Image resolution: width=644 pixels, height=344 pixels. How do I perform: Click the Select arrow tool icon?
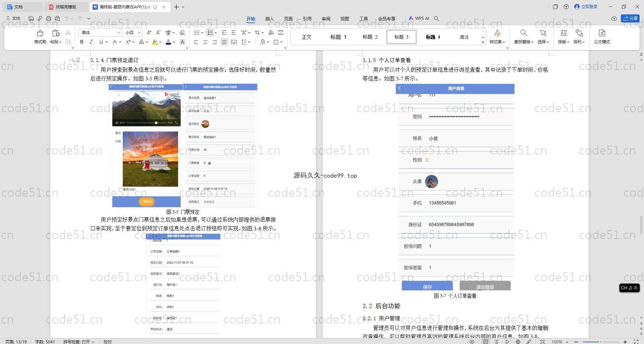[543, 33]
